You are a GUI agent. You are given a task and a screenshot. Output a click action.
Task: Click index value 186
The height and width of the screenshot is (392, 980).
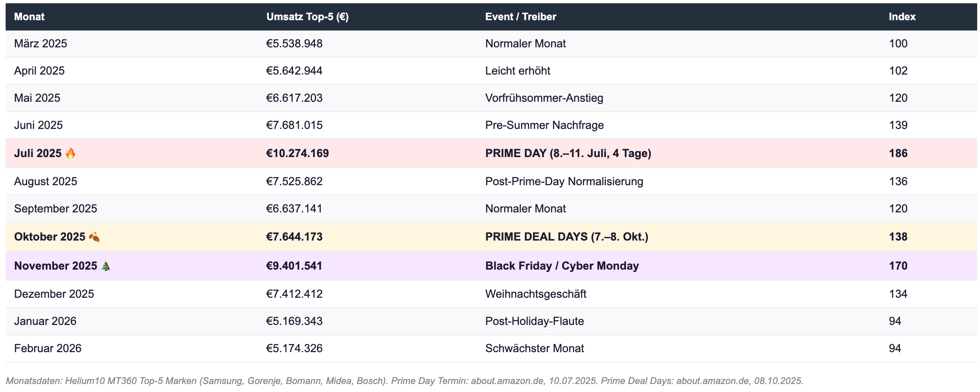pos(898,153)
